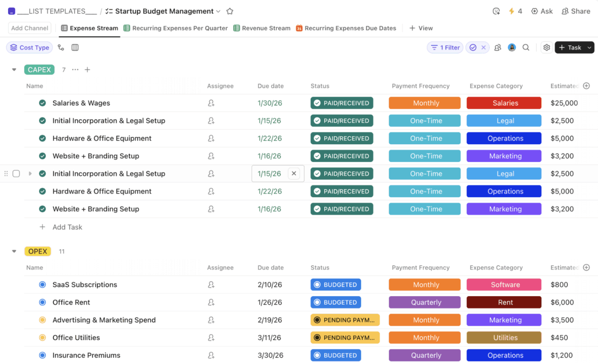Open the column layout icon near Cost Type
Screen dimensions: 598x364
75,47
